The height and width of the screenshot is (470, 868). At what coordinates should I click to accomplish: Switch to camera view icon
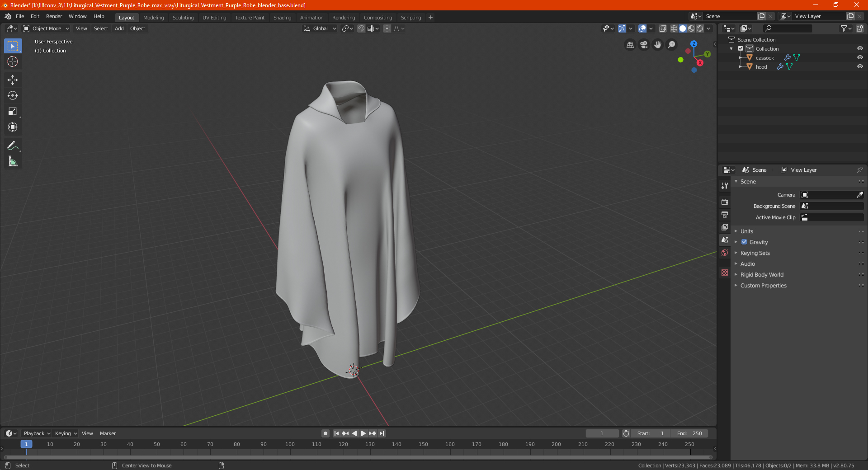[644, 45]
